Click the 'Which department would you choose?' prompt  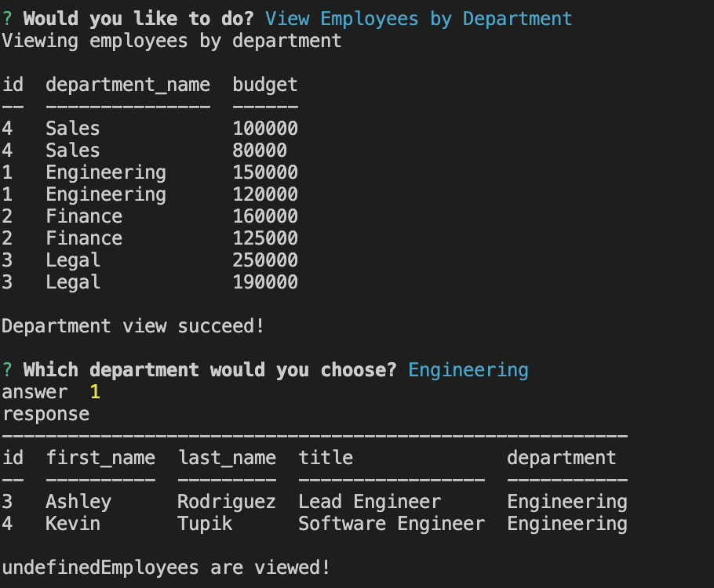(210, 371)
